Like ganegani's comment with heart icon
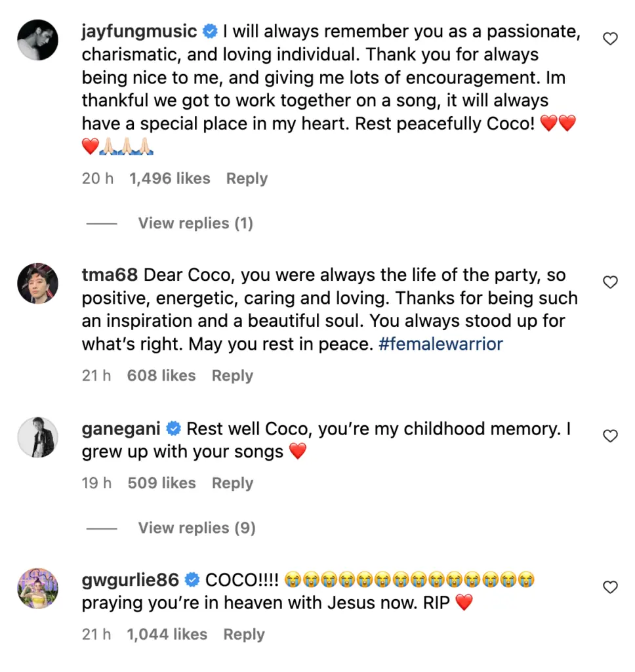 click(610, 436)
